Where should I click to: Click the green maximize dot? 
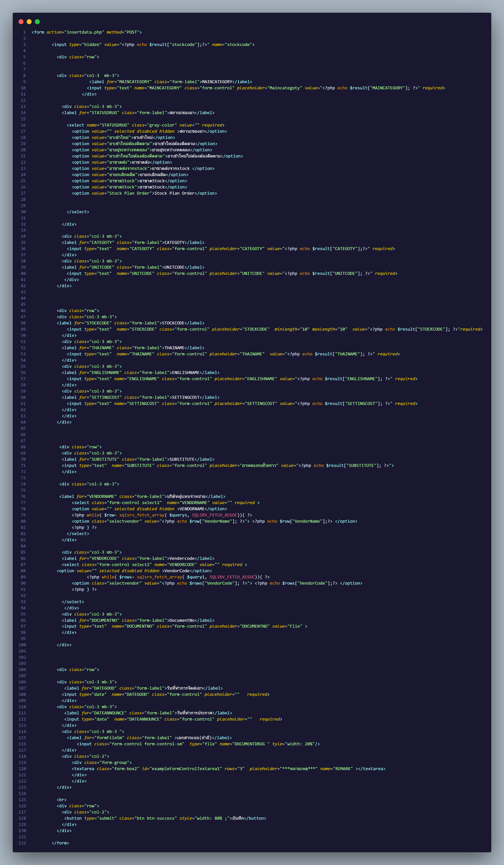[x=37, y=22]
